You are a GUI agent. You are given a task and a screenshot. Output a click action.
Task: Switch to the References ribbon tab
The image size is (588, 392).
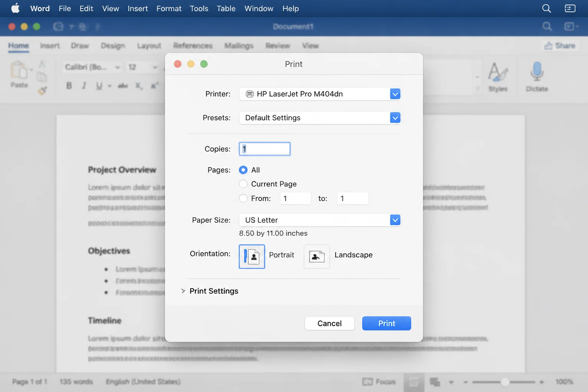click(x=193, y=46)
